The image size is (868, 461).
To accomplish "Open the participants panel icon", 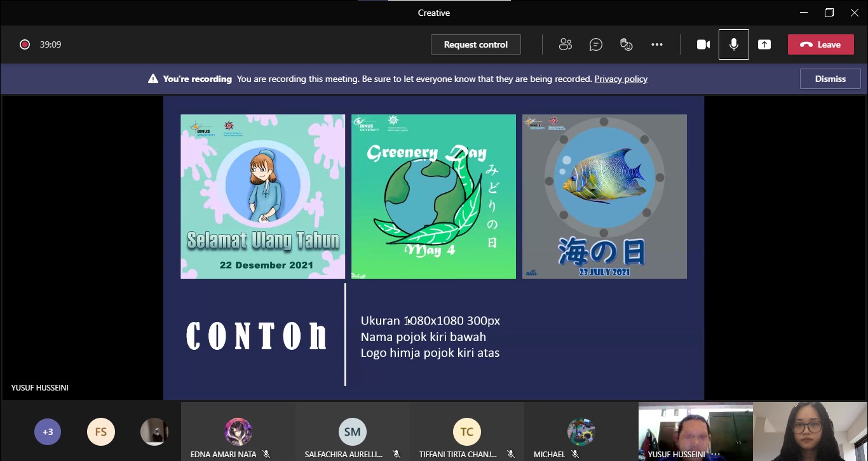I will pos(565,44).
